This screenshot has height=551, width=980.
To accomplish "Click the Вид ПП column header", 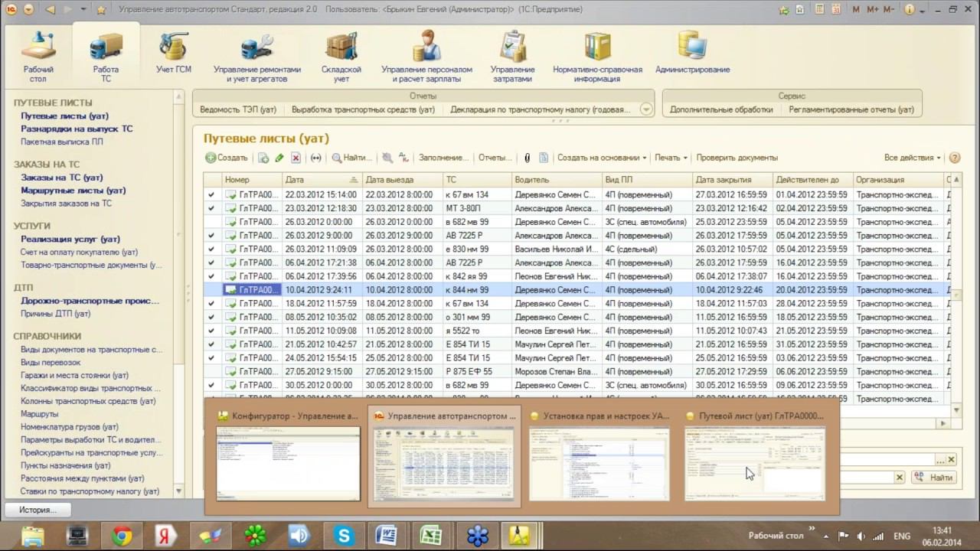I will [647, 180].
